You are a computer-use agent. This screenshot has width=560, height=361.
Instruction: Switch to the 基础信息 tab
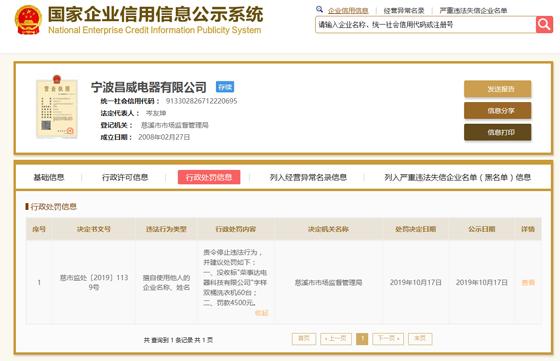[x=49, y=177]
